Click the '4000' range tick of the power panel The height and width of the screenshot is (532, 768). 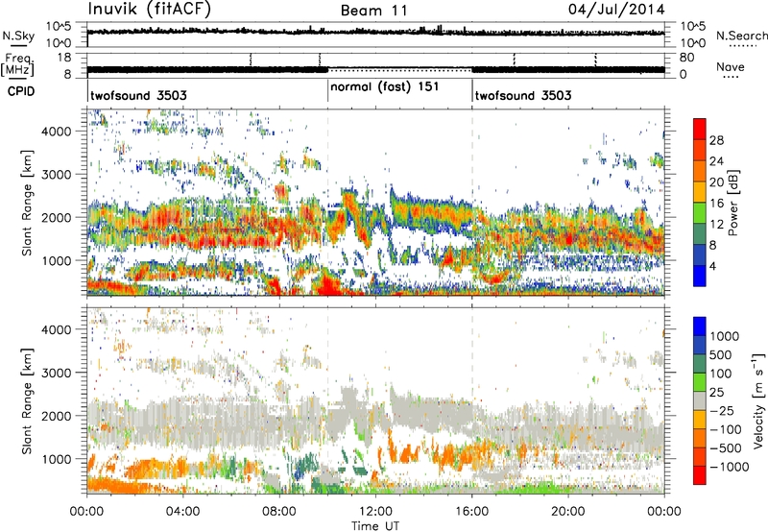[x=56, y=132]
